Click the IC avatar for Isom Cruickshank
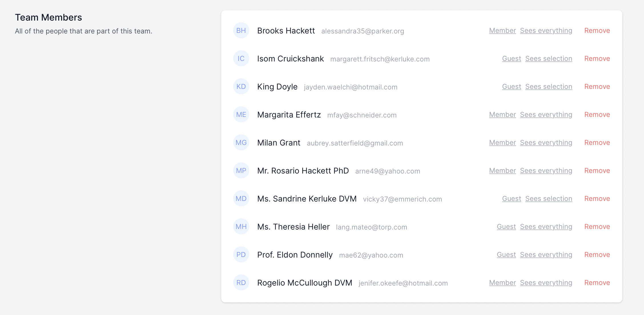Screen dimensions: 644x315 (x=241, y=59)
